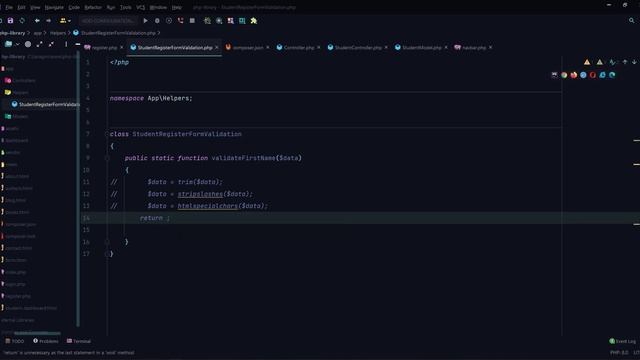Click the green Run play icon
This screenshot has width=640, height=360.
point(145,20)
